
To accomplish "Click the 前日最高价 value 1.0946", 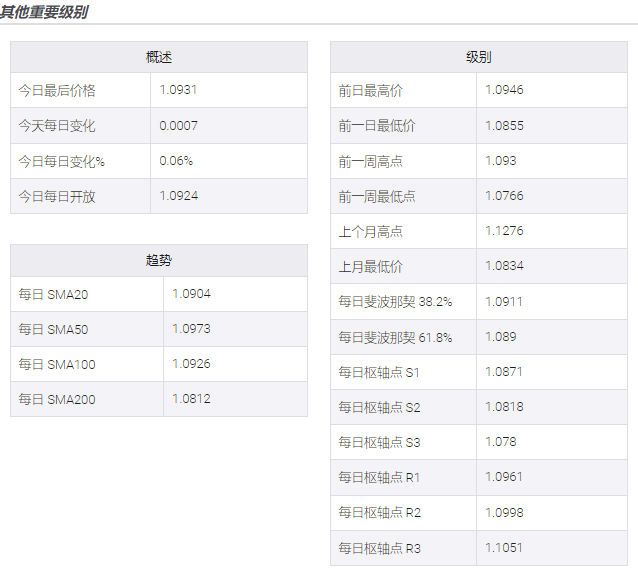I will pyautogui.click(x=504, y=90).
